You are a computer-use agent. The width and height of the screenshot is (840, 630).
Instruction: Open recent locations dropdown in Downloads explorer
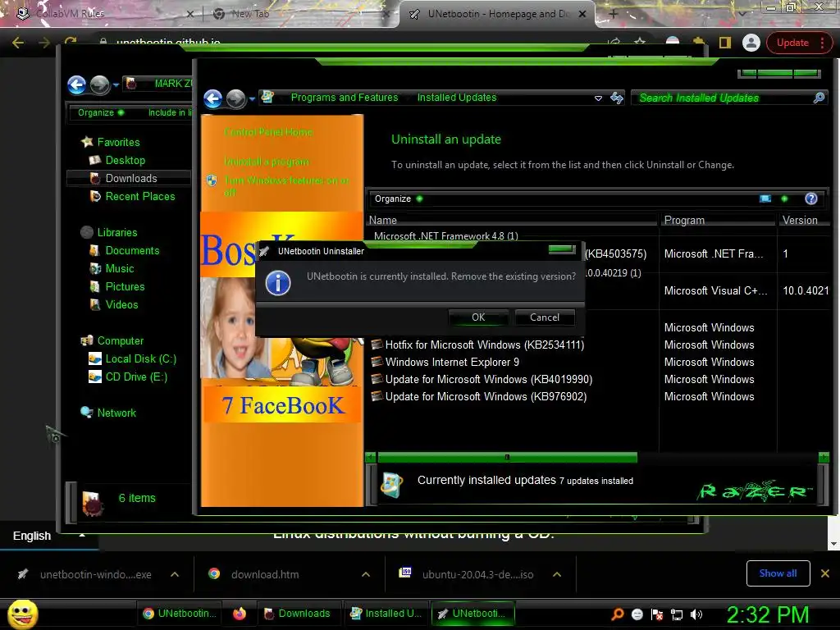[116, 84]
